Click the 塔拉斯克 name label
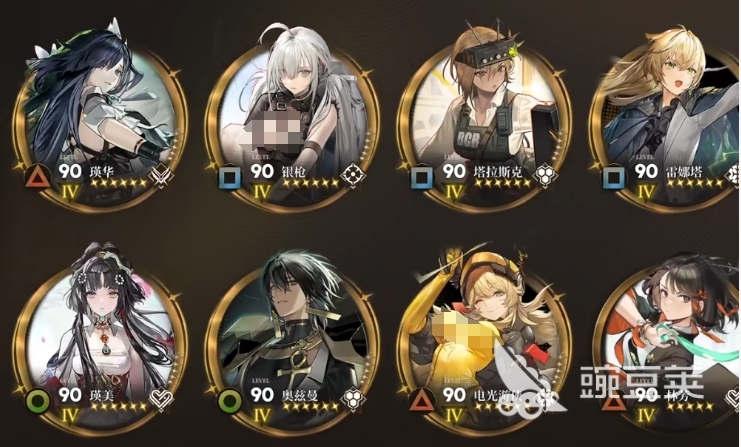This screenshot has width=741, height=447. [x=498, y=172]
